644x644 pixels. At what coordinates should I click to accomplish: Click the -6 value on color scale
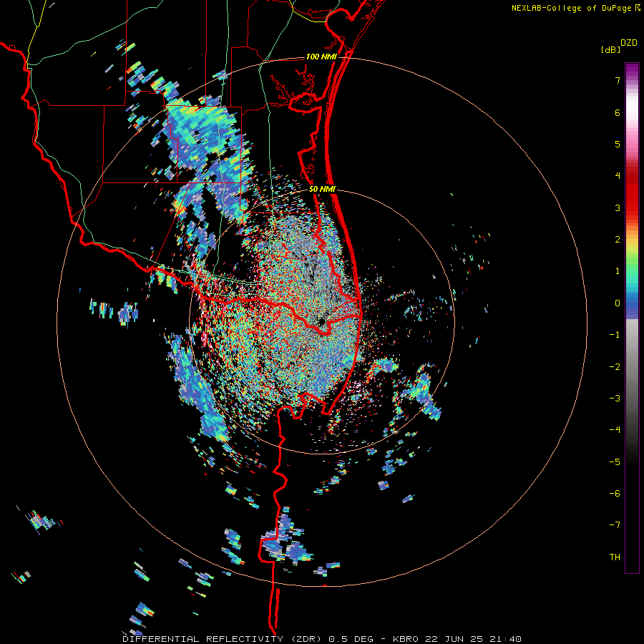point(615,494)
